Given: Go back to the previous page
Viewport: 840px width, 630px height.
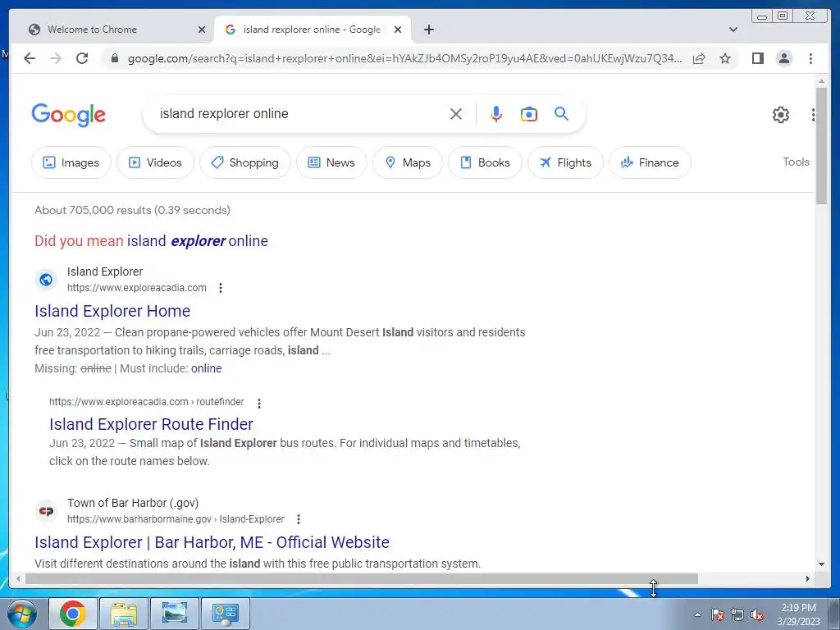Looking at the screenshot, I should click(x=30, y=58).
